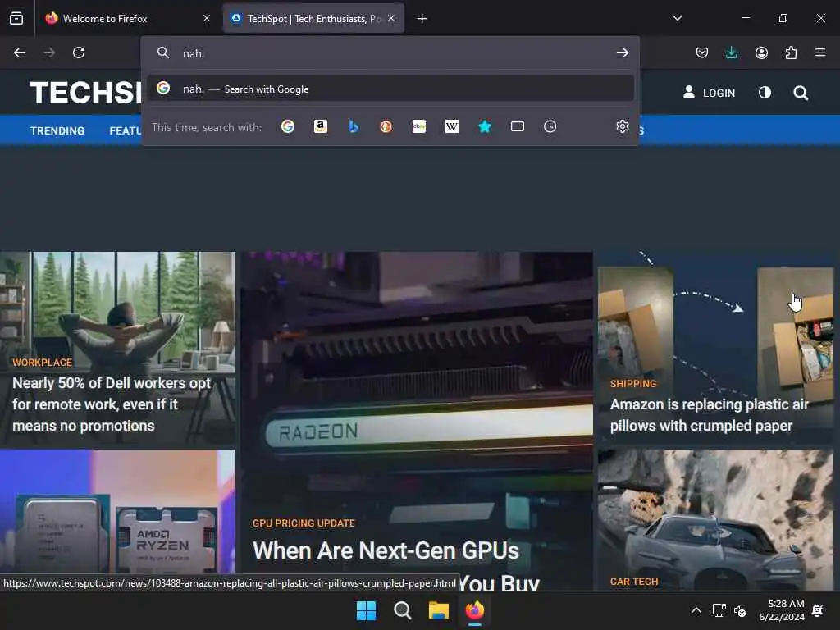This screenshot has width=840, height=630.
Task: Open Windows taskbar Search
Action: pos(402,610)
